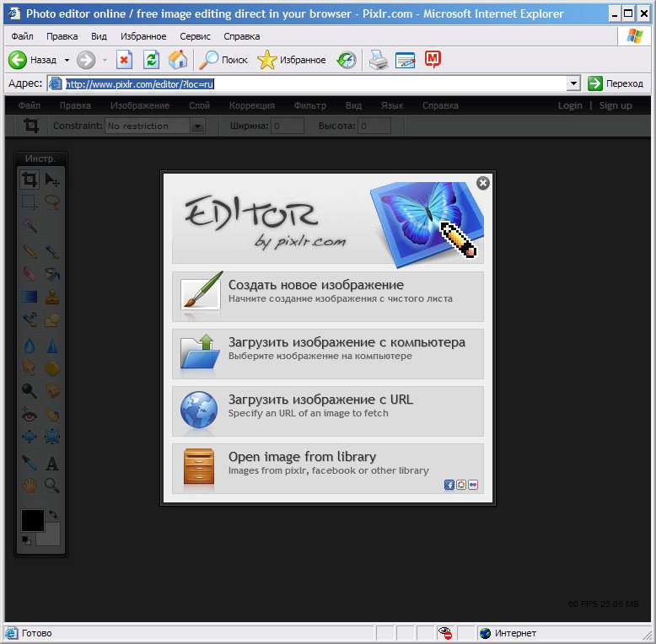The height and width of the screenshot is (644, 656).
Task: Click the Flickr library icon
Action: click(x=473, y=485)
